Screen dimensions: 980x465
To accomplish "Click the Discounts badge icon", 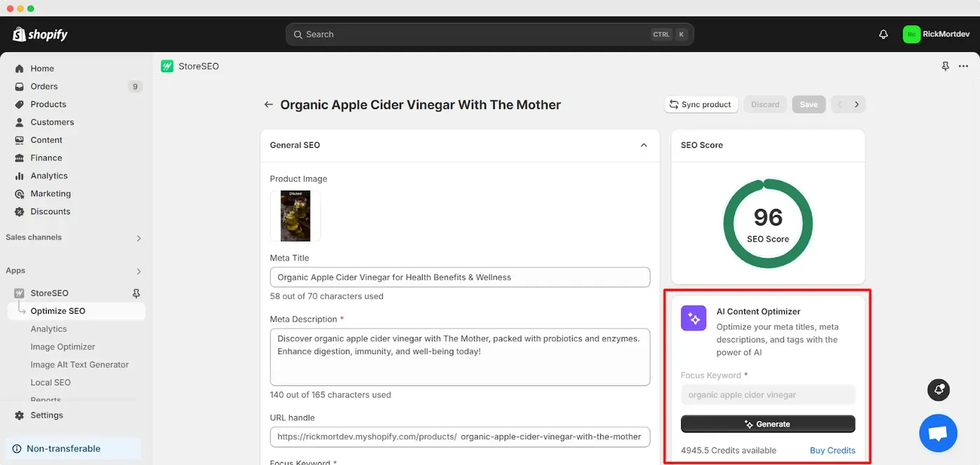I will click(20, 211).
